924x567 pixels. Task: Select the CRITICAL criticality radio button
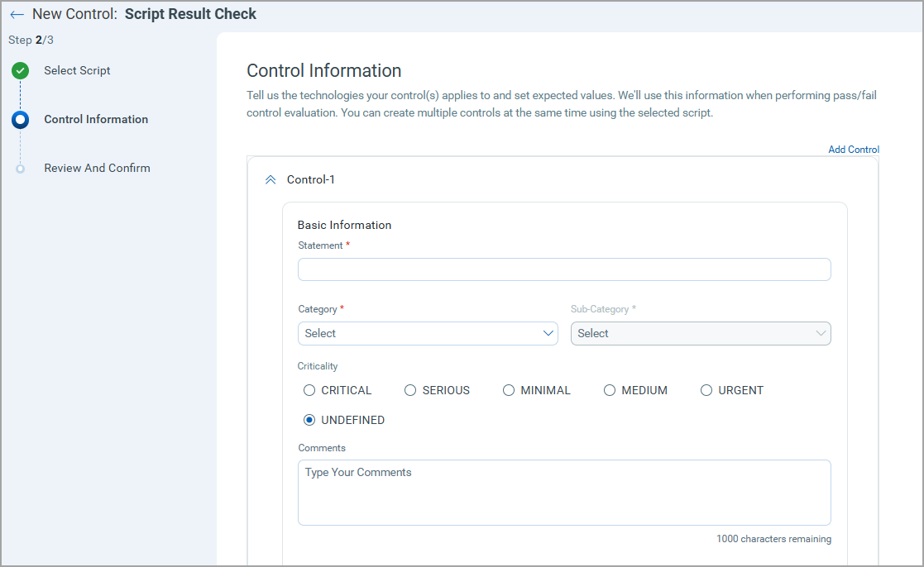point(309,389)
